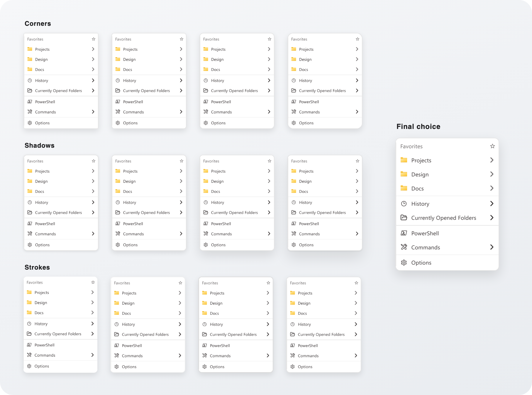Viewport: 532px width, 395px height.
Task: Expand Commands chevron in rightmost Corners menu
Action: (357, 112)
